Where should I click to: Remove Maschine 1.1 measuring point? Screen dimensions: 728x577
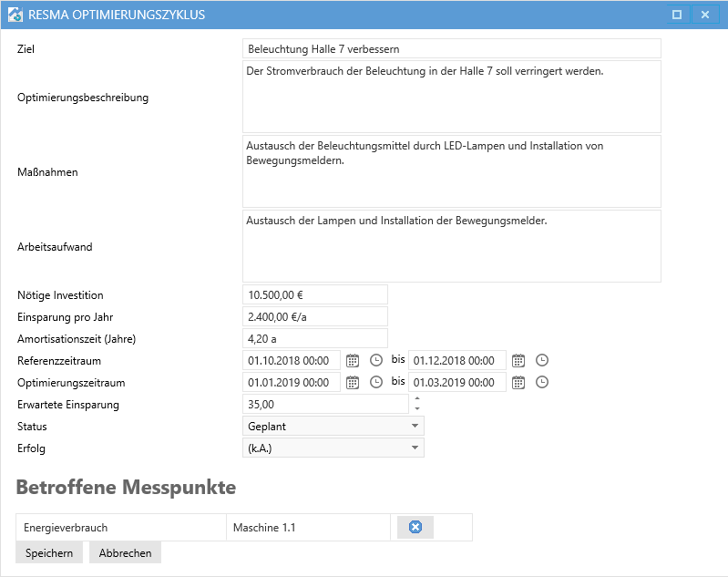coord(415,527)
